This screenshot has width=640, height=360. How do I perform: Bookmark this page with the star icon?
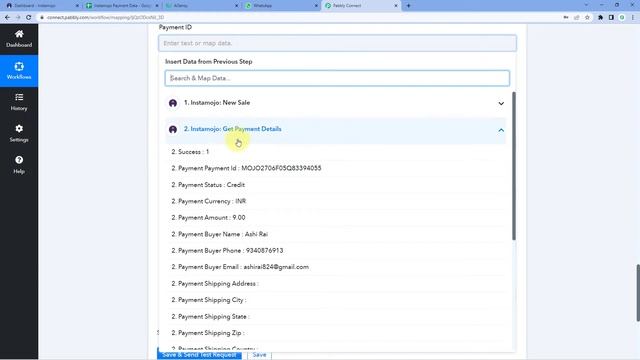click(x=587, y=18)
